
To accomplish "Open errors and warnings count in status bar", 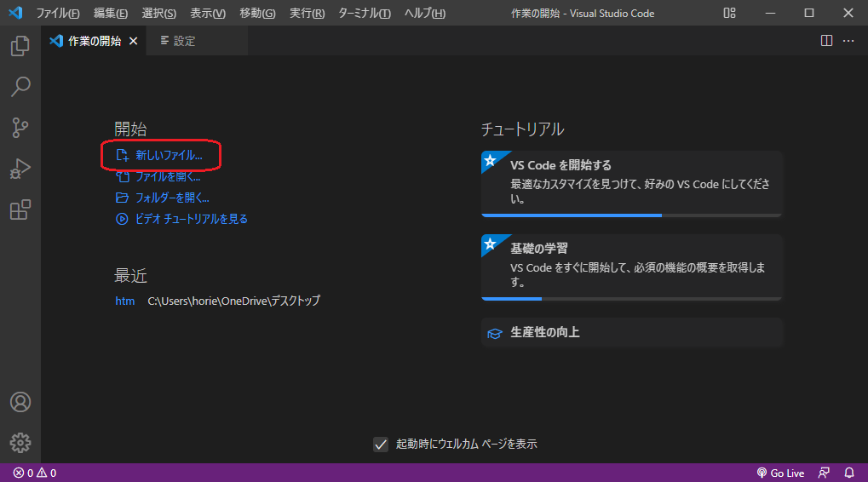I will (35, 473).
